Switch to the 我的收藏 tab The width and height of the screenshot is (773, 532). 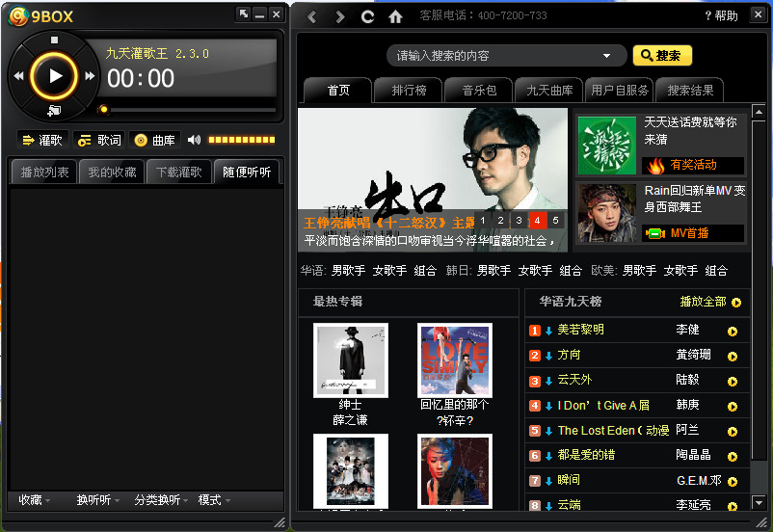[x=112, y=173]
